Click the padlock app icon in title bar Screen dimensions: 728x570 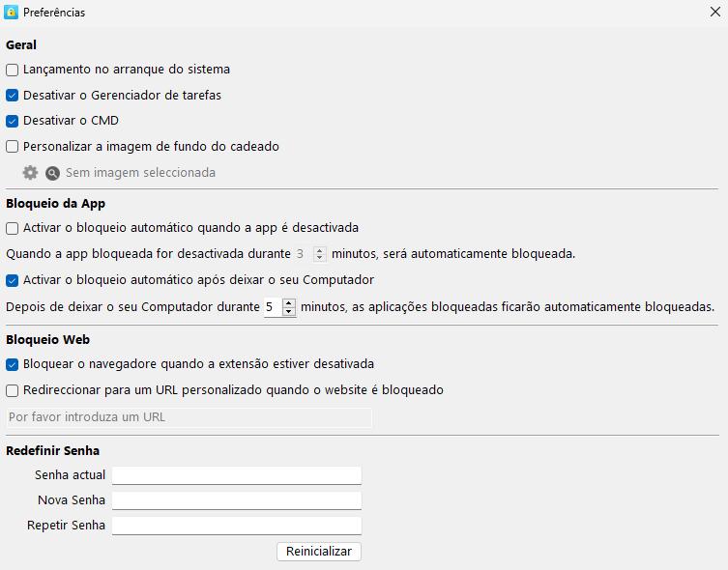coord(12,13)
